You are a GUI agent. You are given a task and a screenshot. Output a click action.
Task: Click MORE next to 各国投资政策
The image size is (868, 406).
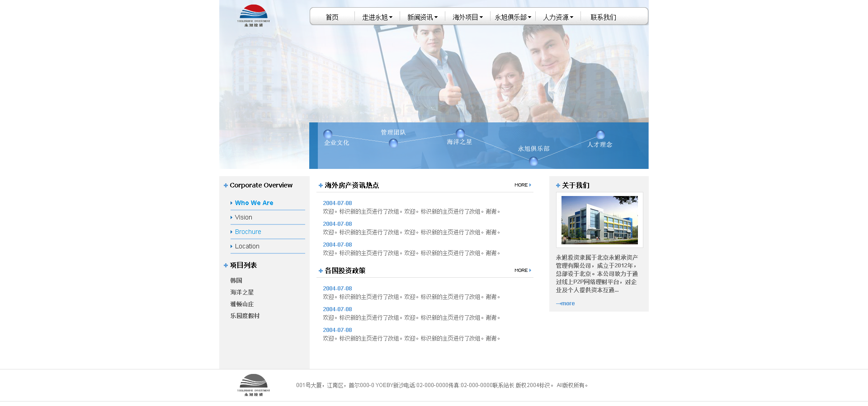tap(523, 271)
